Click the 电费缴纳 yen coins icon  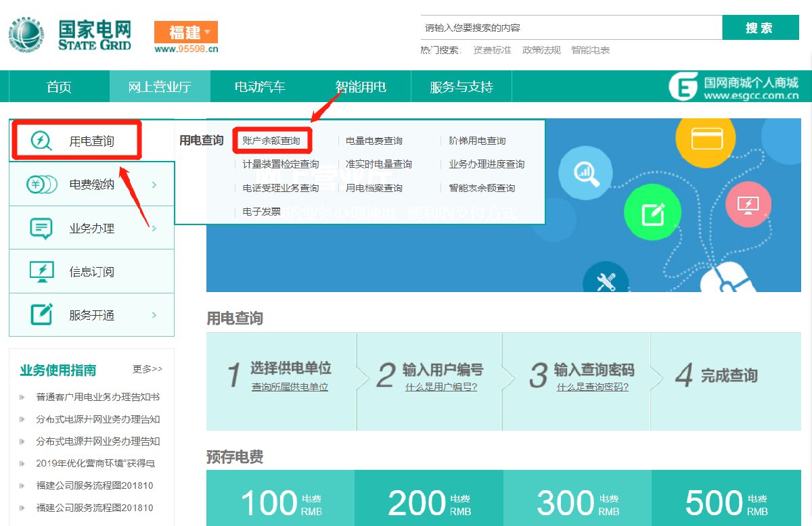click(x=41, y=185)
